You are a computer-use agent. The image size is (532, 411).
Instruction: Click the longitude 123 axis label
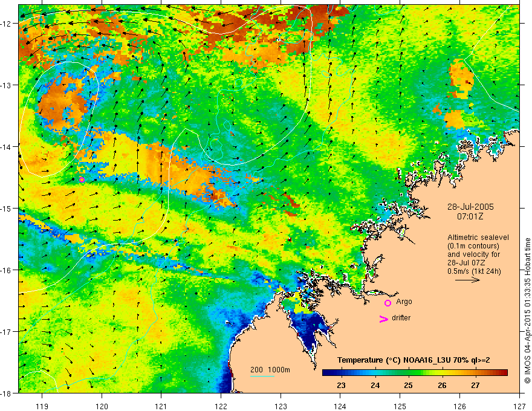tap(281, 406)
